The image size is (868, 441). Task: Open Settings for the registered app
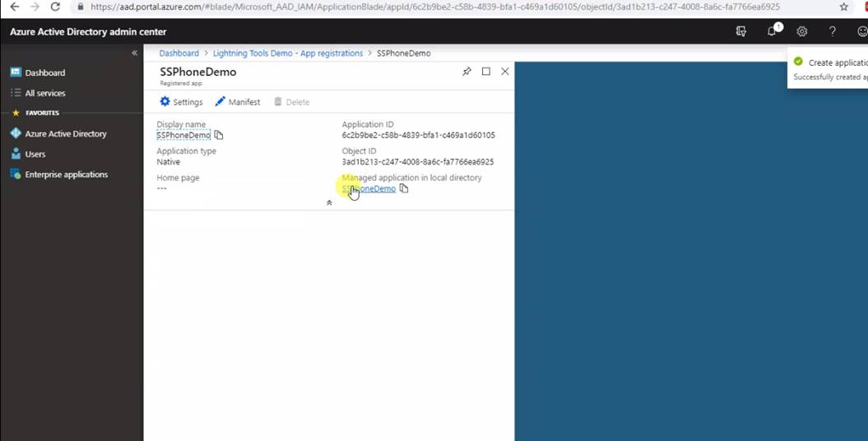point(181,102)
